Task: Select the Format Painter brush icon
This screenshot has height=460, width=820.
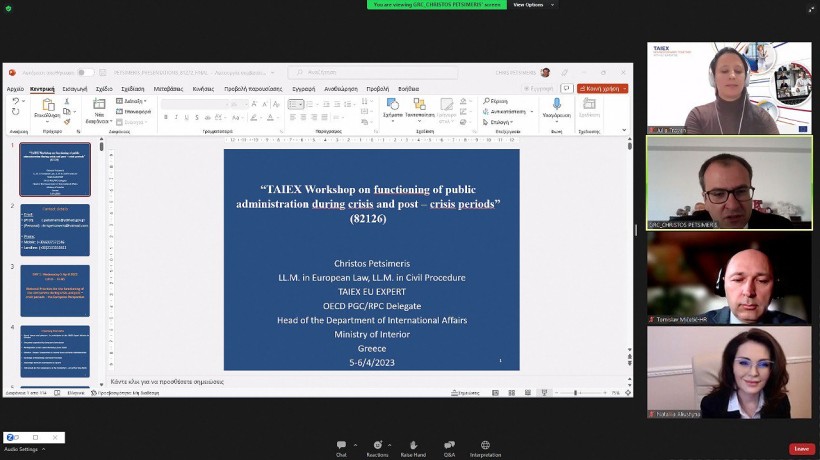Action: [x=67, y=121]
